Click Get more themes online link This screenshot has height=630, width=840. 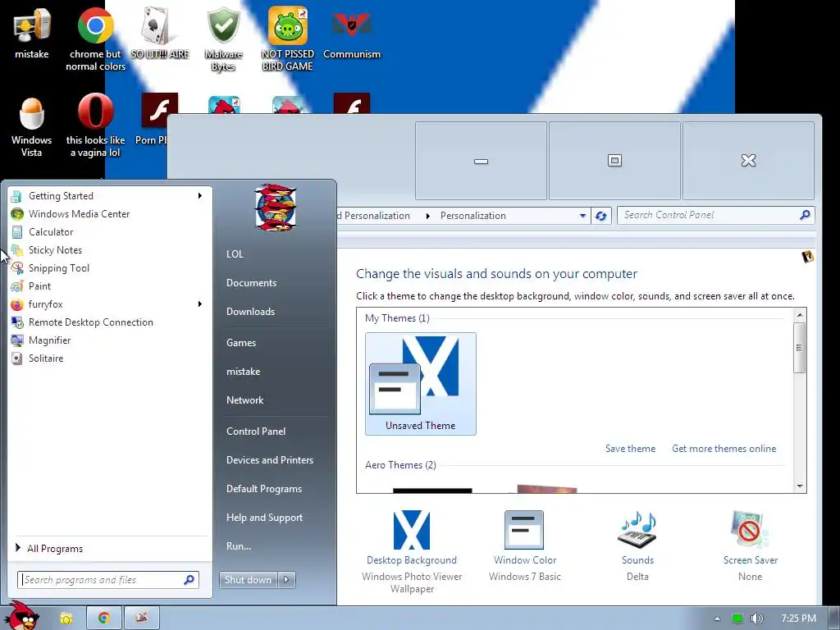click(724, 449)
